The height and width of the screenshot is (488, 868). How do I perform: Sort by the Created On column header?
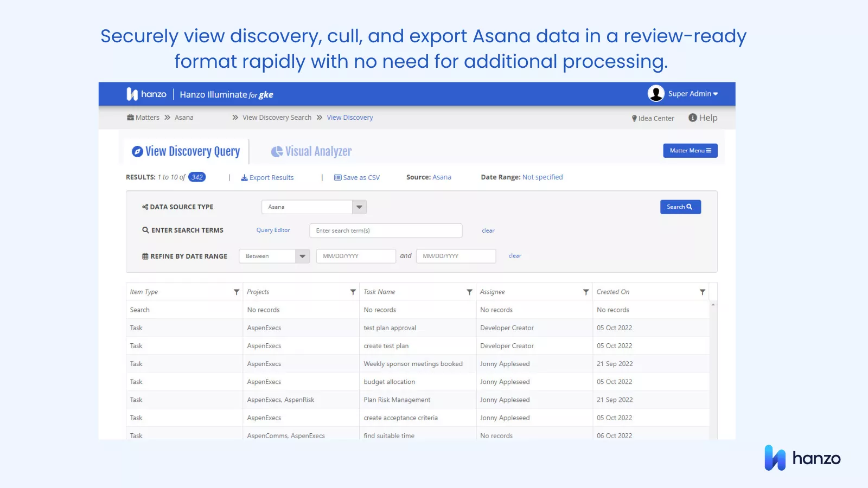[x=613, y=292]
